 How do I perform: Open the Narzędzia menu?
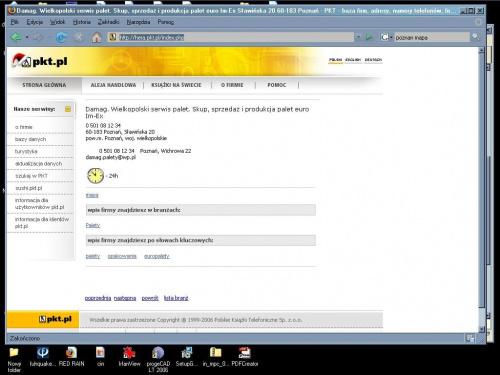tap(138, 22)
